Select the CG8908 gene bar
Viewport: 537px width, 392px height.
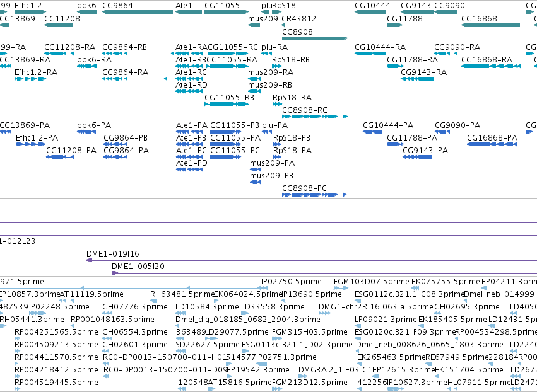pos(315,38)
